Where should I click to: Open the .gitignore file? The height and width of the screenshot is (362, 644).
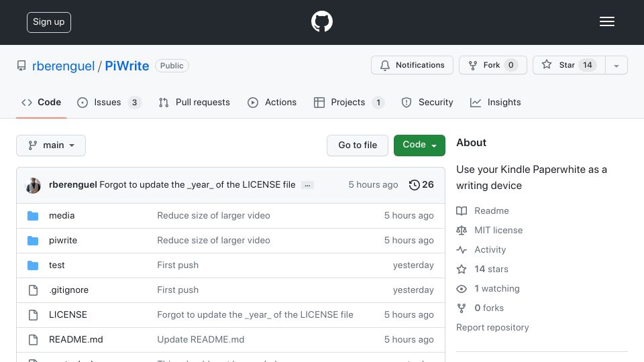click(x=68, y=290)
